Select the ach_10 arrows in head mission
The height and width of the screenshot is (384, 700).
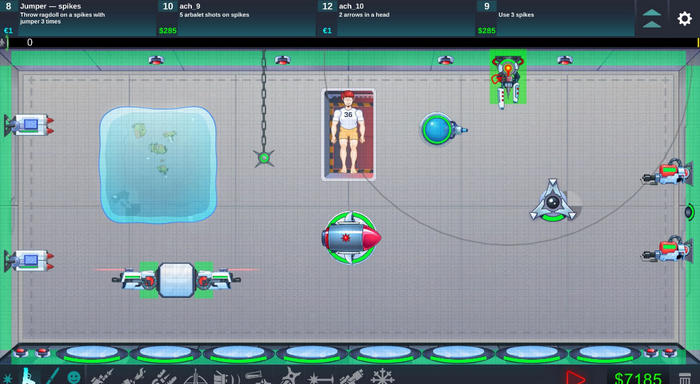click(x=396, y=18)
